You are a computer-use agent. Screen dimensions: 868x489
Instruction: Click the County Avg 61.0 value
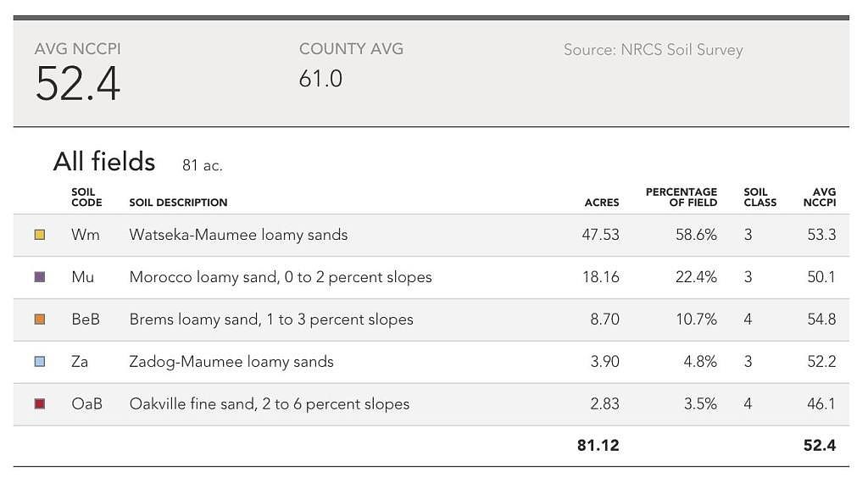pos(320,79)
